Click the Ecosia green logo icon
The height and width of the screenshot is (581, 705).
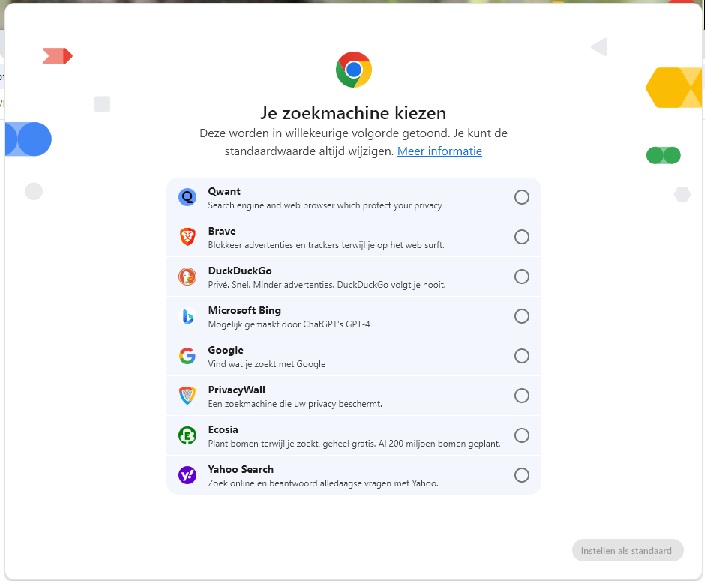[187, 435]
